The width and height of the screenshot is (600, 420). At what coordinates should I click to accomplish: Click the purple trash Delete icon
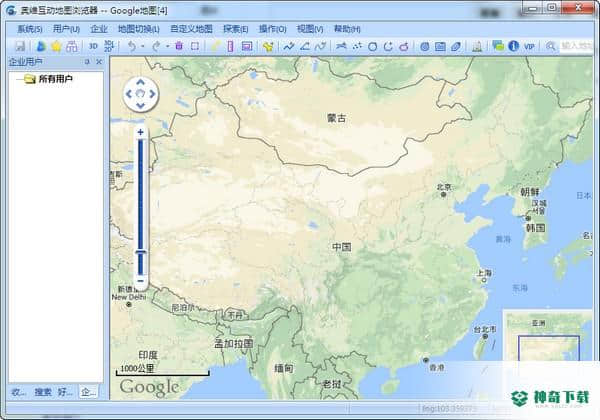pos(179,46)
